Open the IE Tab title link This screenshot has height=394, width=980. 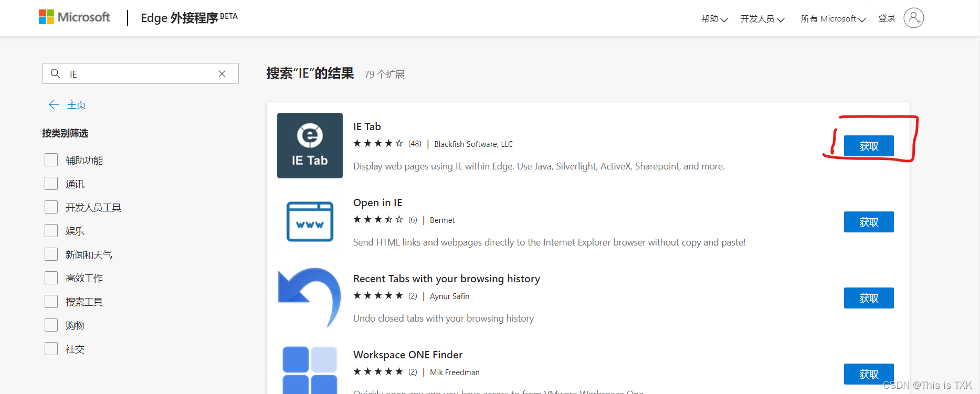(x=367, y=126)
